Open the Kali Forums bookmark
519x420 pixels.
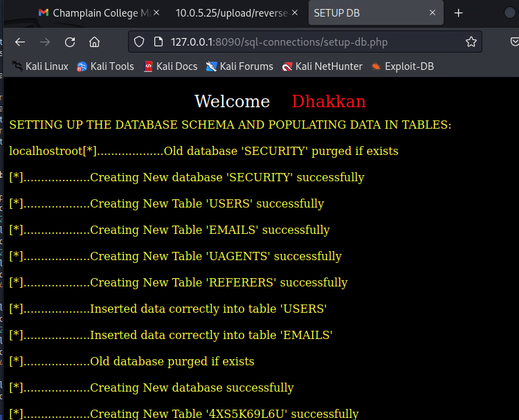point(239,66)
